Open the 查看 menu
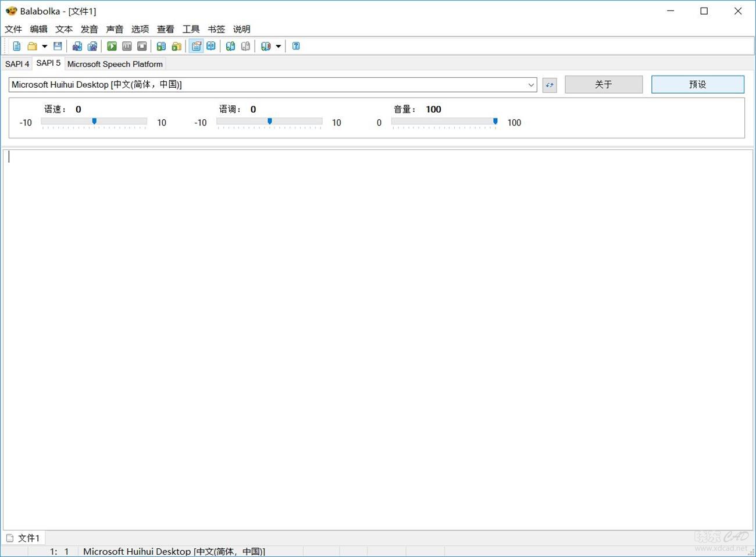Viewport: 756px width, 557px height. pos(166,29)
